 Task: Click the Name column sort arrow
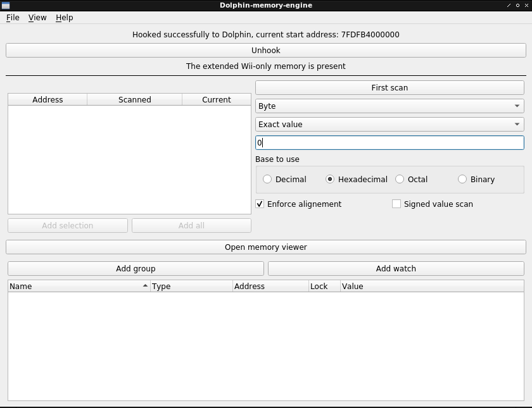(145, 286)
